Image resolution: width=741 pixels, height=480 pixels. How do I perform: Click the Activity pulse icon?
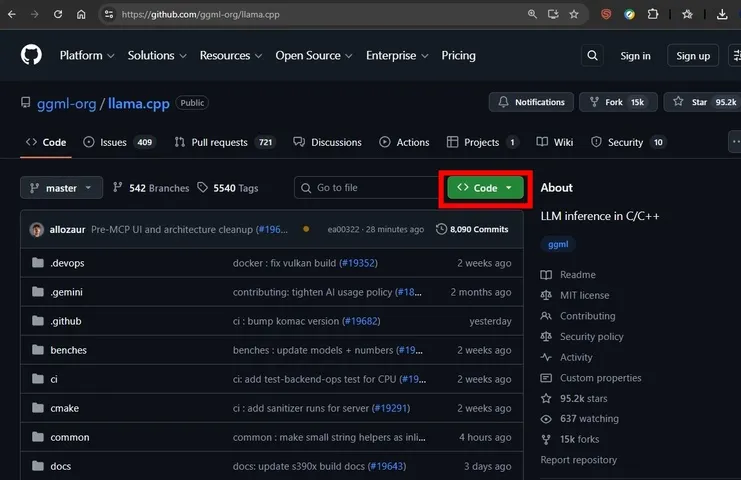tap(546, 357)
